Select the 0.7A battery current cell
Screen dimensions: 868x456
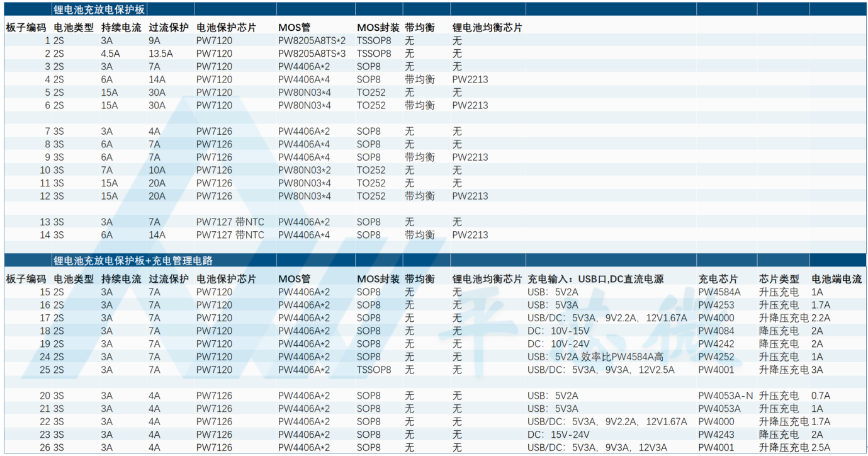[821, 396]
